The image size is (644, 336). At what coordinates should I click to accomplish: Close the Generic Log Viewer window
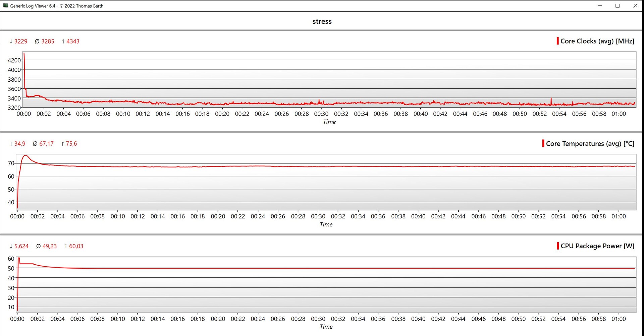pyautogui.click(x=635, y=6)
